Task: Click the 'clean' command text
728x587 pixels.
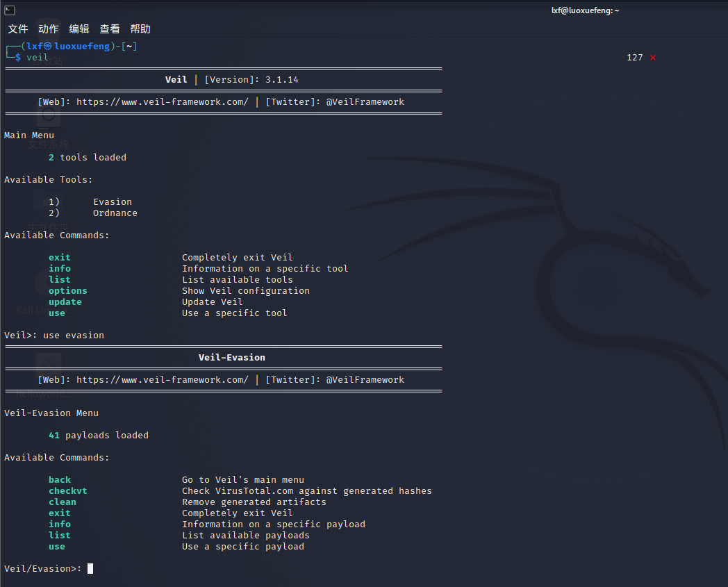Action: click(63, 502)
